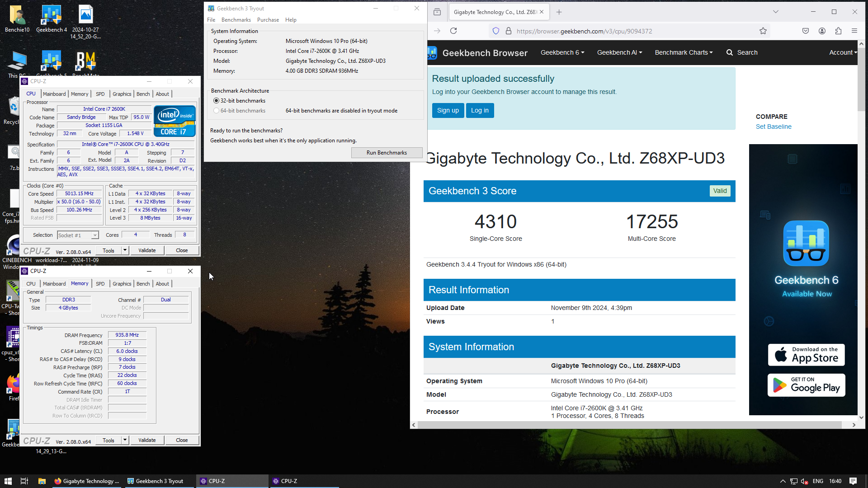Open the Geekbench 6 navbar dropdown
Screen dimensions: 868x488
(x=562, y=52)
